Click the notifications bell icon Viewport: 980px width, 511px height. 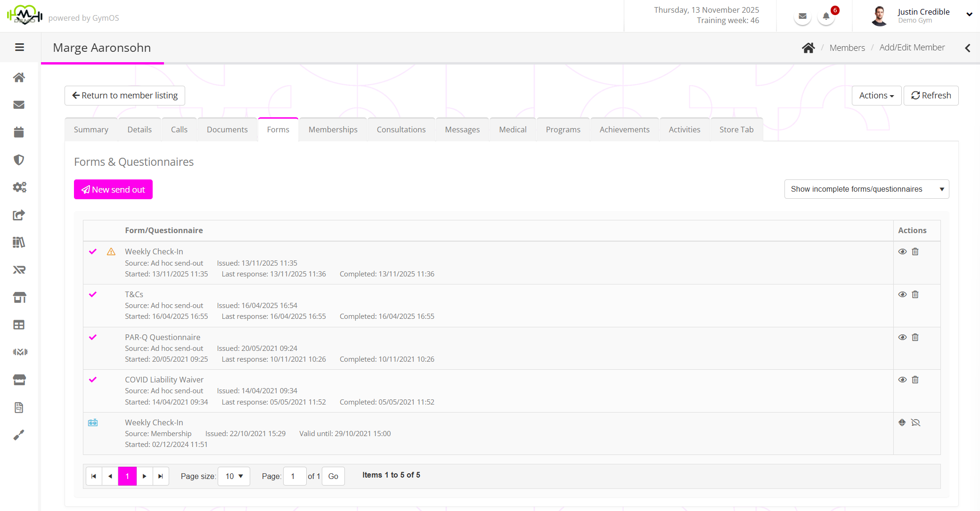(x=825, y=16)
